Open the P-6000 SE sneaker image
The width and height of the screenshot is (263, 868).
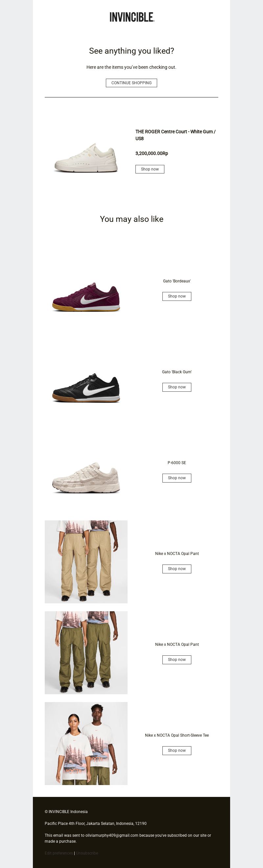[86, 479]
